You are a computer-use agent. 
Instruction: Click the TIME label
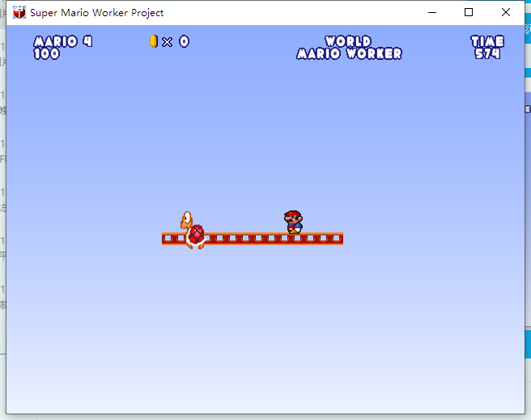tap(487, 41)
